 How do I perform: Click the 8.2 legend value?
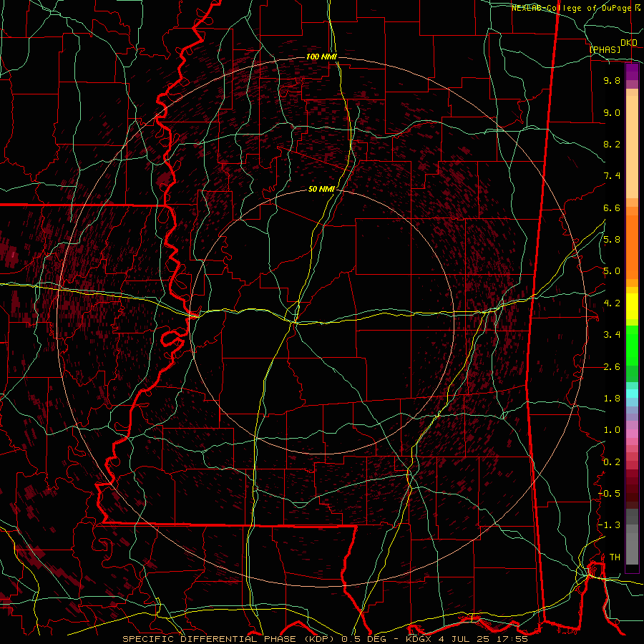[x=612, y=144]
